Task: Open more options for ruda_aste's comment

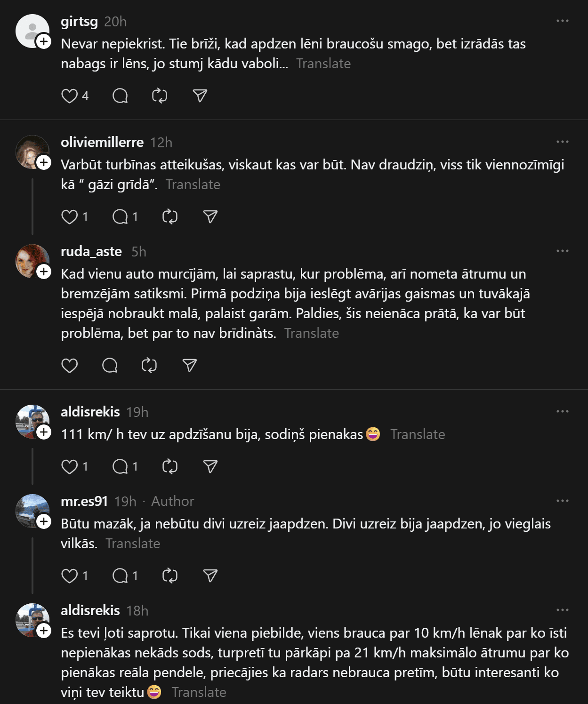Action: pos(562,251)
